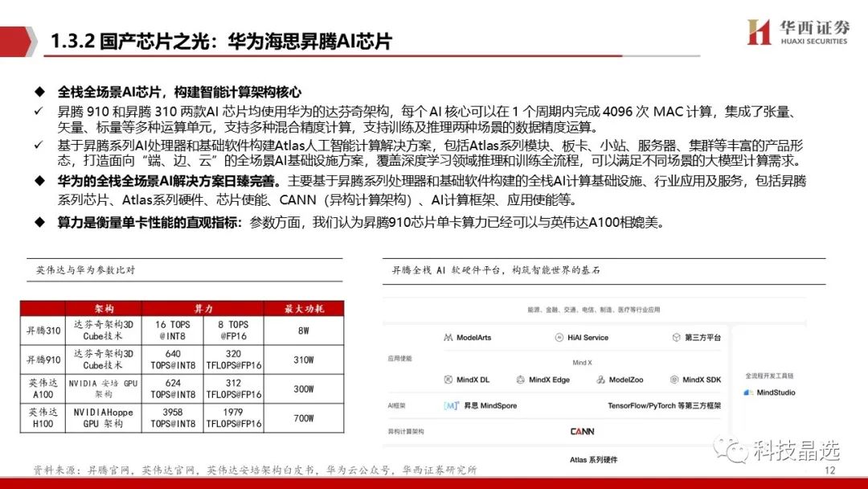The image size is (868, 489).
Task: Select the 昇腾310 row label
Action: [43, 331]
